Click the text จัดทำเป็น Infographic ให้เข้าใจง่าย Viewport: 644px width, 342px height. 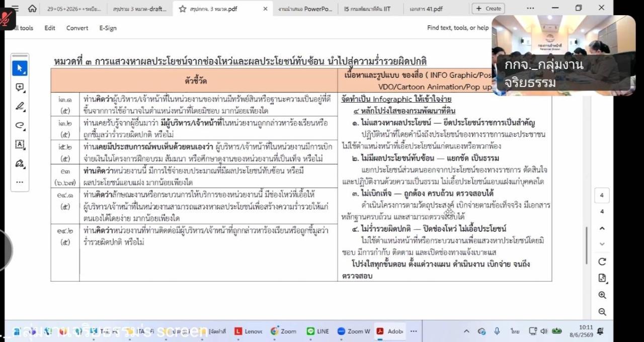click(x=396, y=99)
